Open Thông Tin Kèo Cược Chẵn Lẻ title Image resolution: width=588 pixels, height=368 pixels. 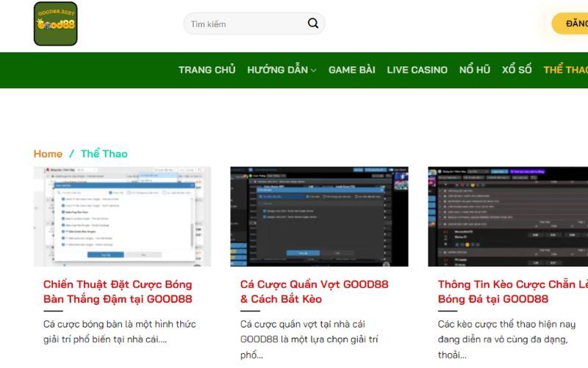[512, 291]
